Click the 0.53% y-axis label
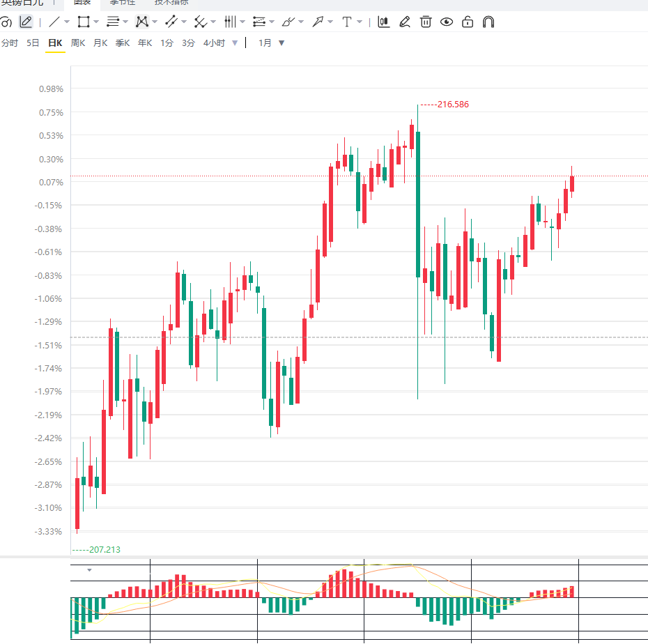 click(51, 136)
